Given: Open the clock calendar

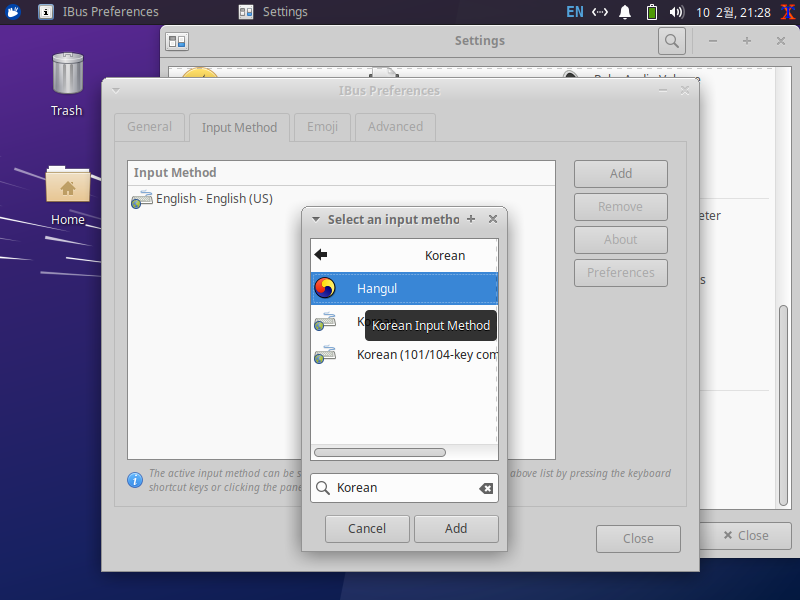Looking at the screenshot, I should pos(733,12).
